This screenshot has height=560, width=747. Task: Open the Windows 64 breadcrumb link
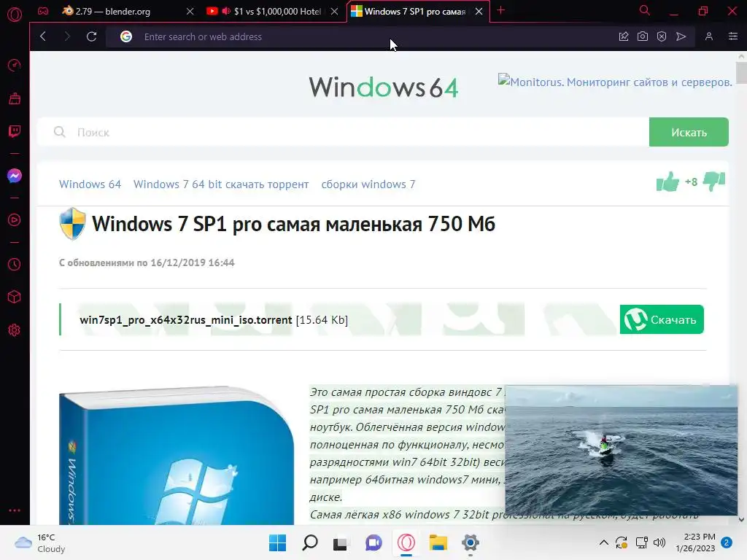[x=90, y=184]
